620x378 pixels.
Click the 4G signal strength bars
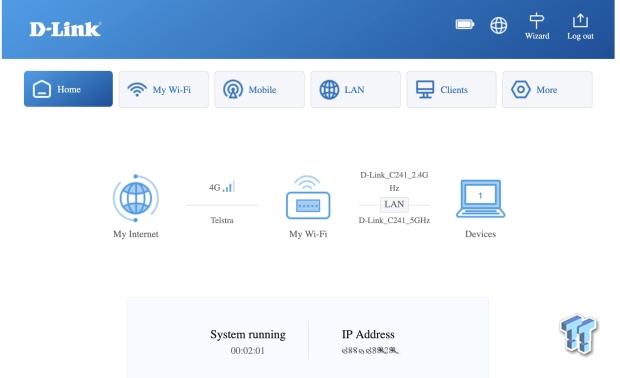point(229,187)
